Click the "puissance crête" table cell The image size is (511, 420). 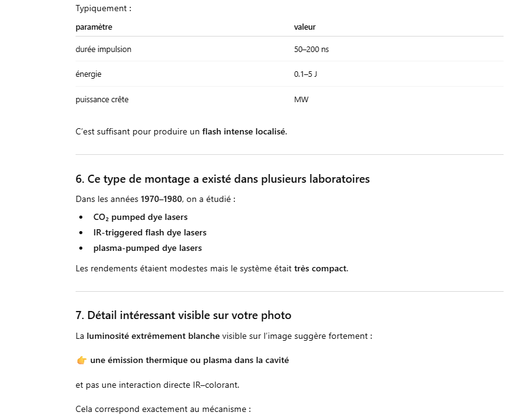pos(102,100)
